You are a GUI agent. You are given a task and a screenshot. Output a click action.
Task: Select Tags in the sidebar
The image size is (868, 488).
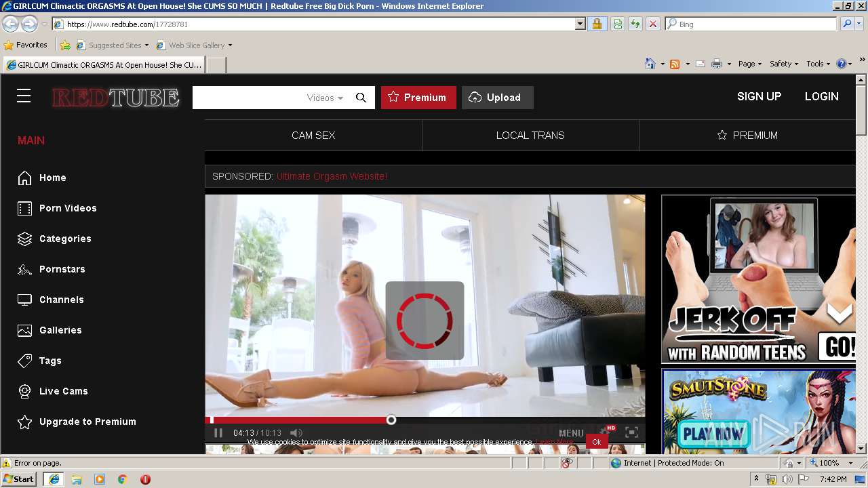39,361
